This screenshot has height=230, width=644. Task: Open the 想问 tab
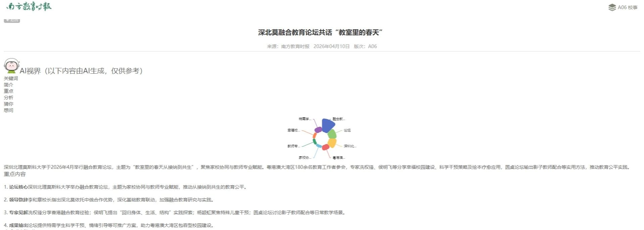8,110
